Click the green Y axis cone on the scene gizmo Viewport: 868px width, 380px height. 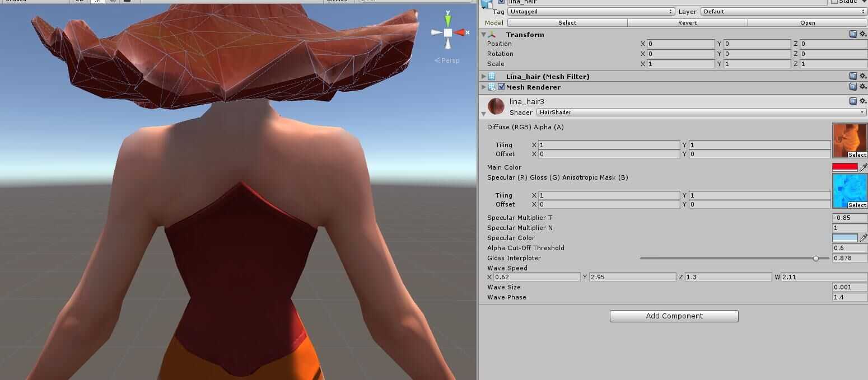pos(448,20)
